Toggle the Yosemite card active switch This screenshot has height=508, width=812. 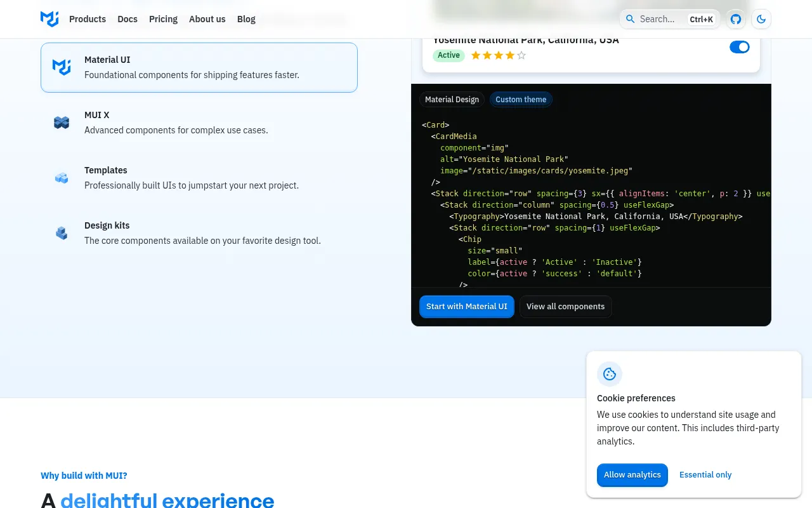pyautogui.click(x=740, y=47)
